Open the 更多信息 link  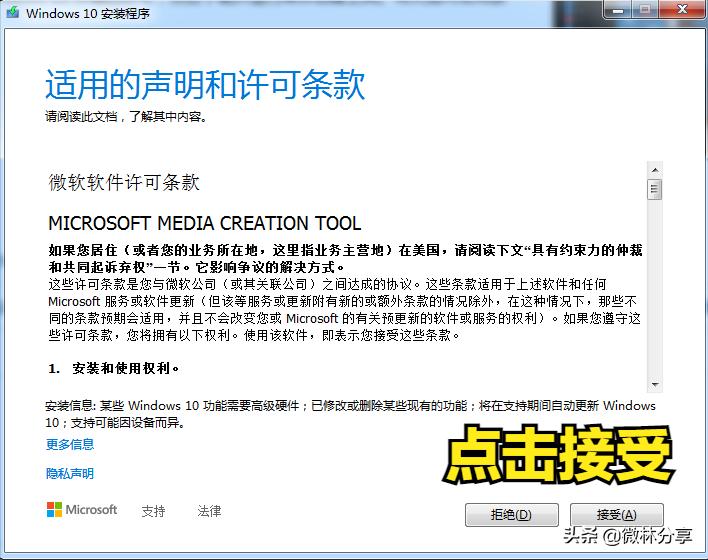click(70, 444)
